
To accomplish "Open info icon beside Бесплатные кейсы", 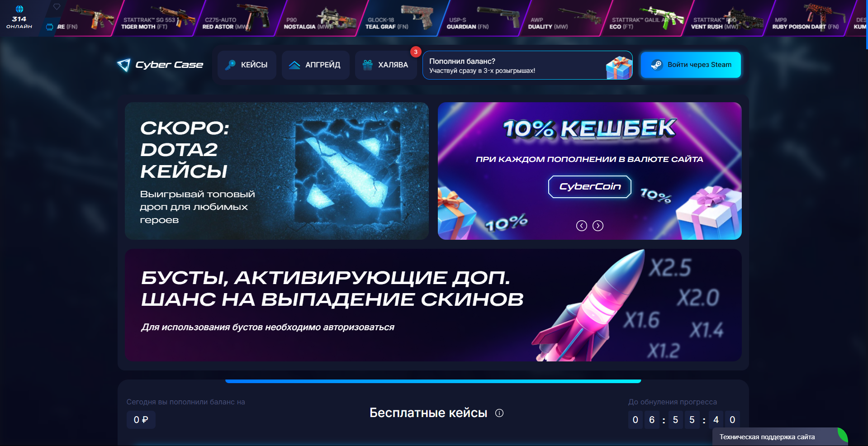I will pyautogui.click(x=499, y=413).
